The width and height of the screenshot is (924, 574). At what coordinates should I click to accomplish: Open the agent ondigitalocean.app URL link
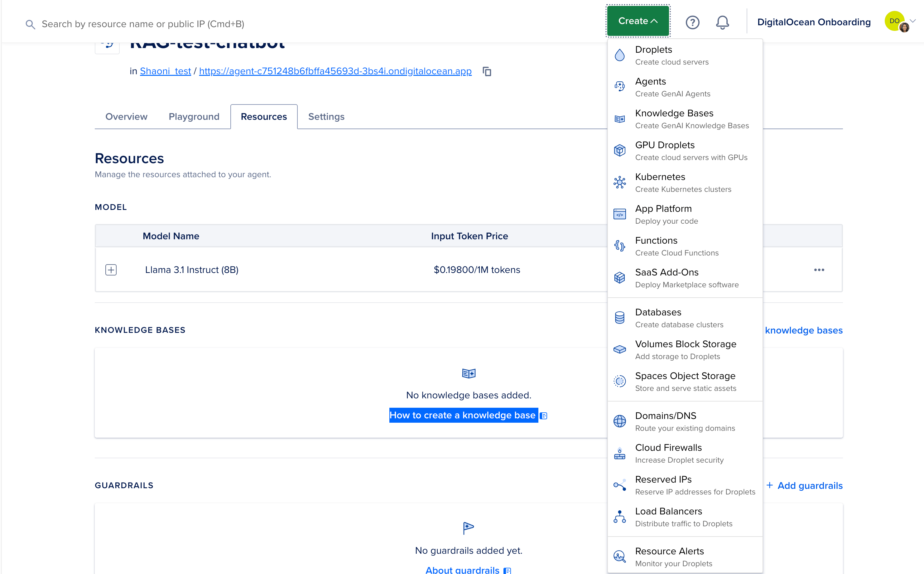coord(335,71)
